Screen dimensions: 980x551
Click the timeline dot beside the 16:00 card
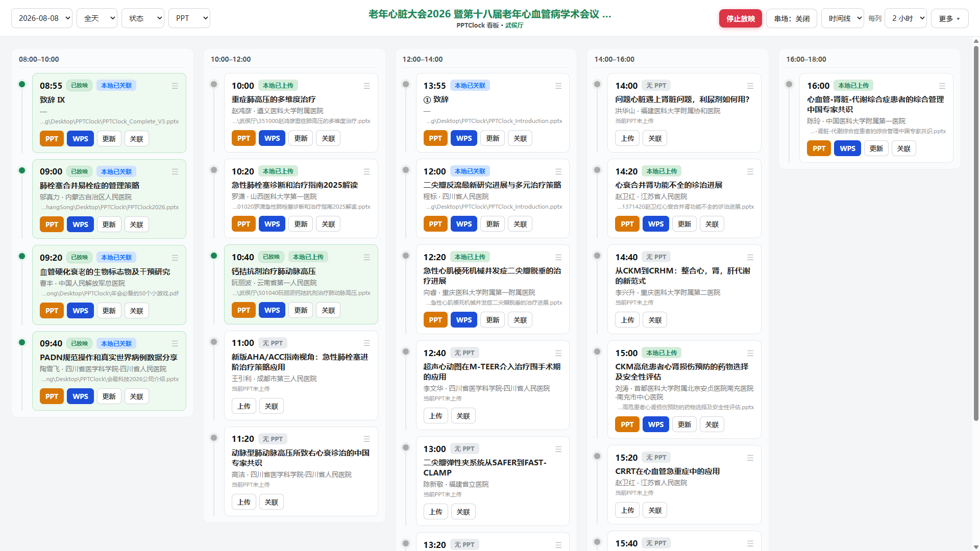click(789, 84)
